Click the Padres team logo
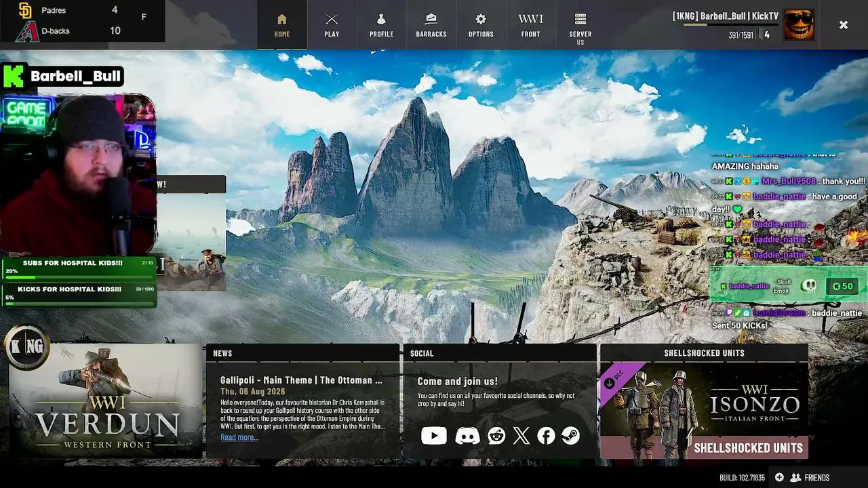The image size is (868, 488). (25, 10)
